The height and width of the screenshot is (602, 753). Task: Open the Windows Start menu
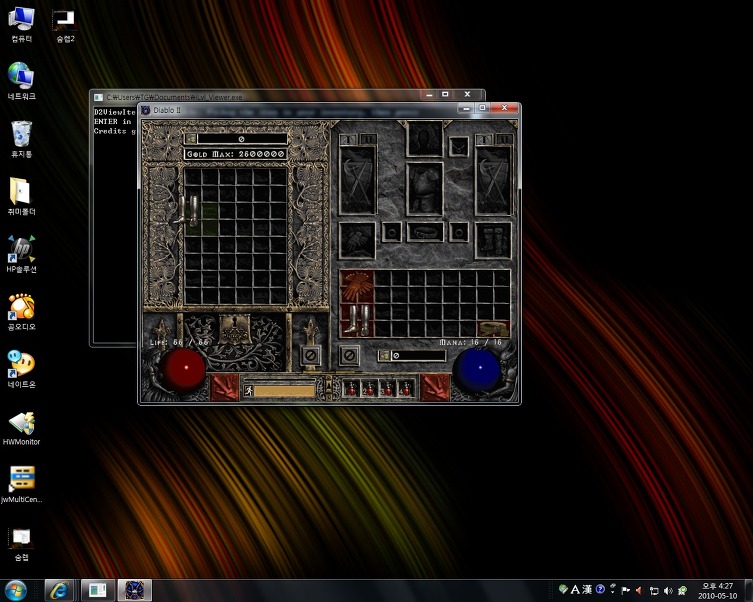16,590
